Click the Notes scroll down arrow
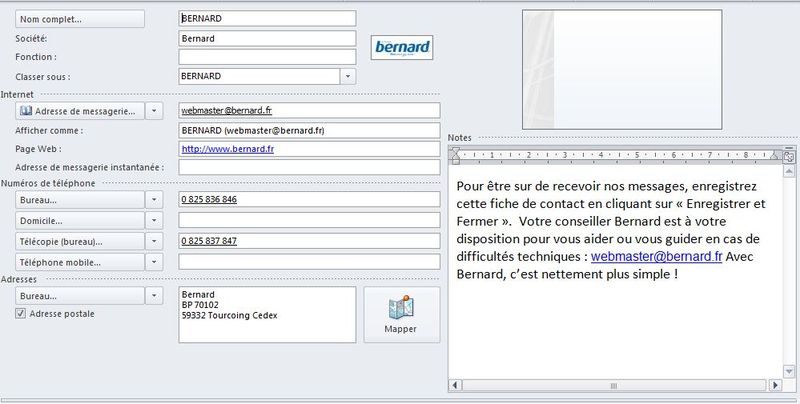The image size is (800, 404). coord(789,371)
